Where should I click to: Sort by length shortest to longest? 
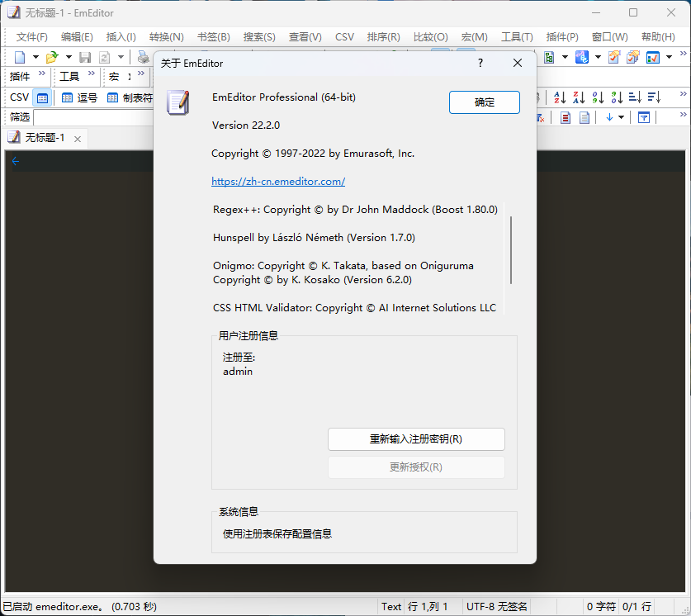click(x=635, y=97)
